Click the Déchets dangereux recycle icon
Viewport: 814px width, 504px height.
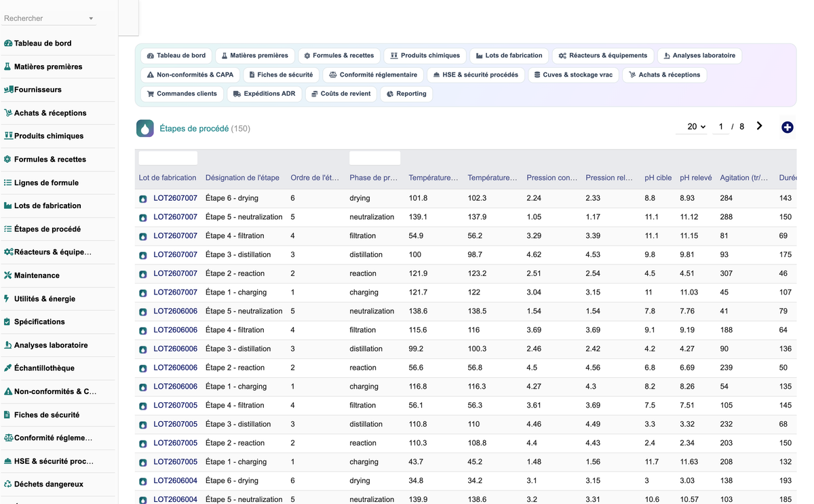click(x=8, y=484)
